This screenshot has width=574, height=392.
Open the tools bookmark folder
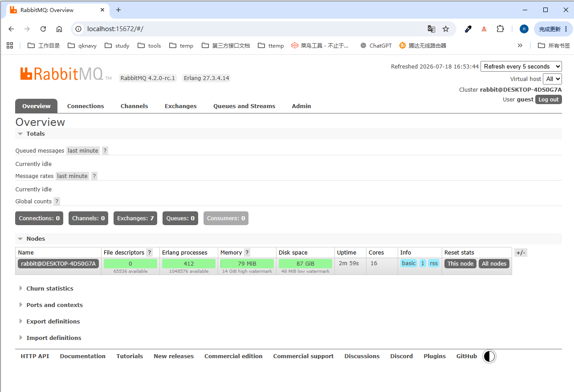149,45
